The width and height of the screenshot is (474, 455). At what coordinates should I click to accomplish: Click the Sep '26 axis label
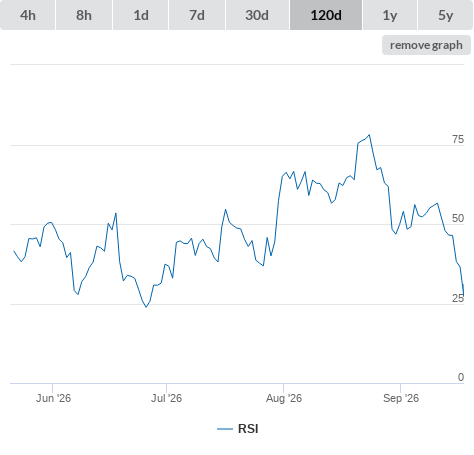(401, 398)
